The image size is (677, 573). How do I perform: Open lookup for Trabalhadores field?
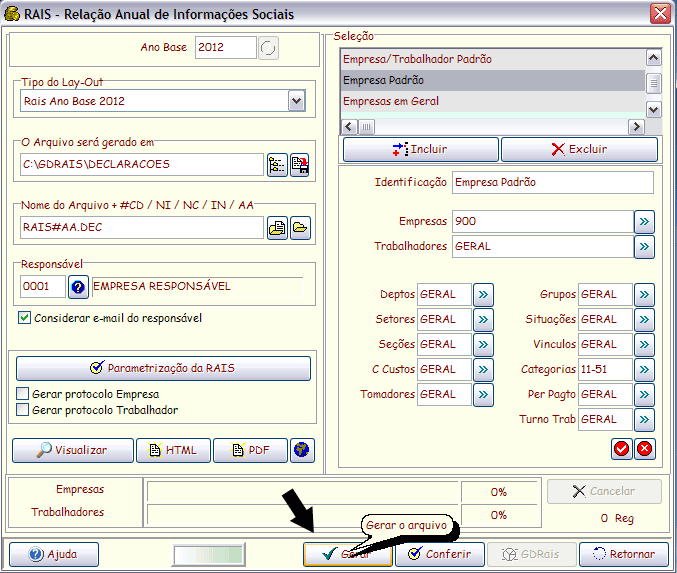click(644, 246)
